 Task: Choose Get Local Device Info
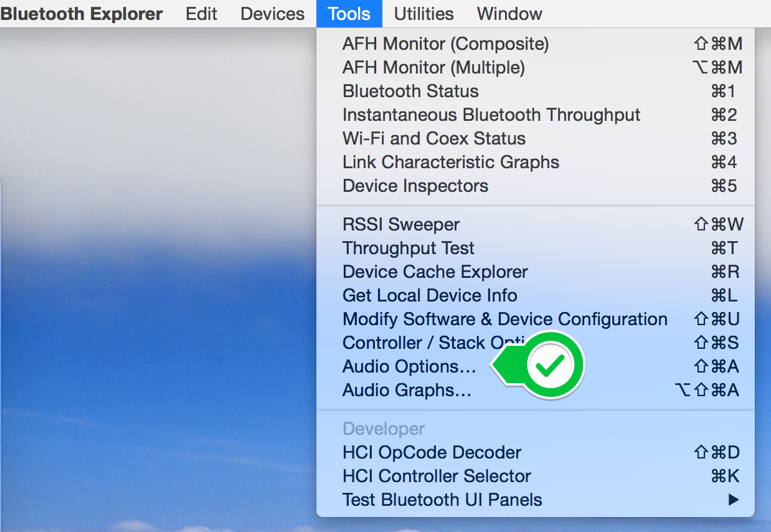tap(536, 295)
